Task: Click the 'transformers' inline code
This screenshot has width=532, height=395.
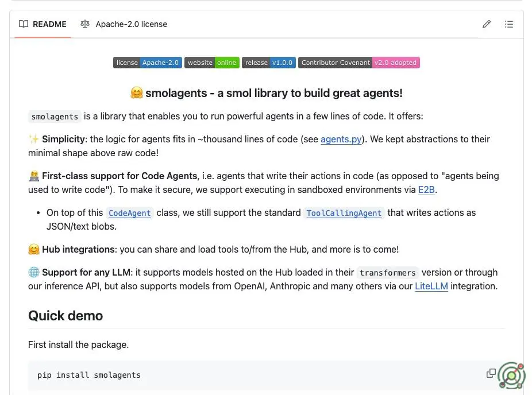Action: click(x=387, y=273)
